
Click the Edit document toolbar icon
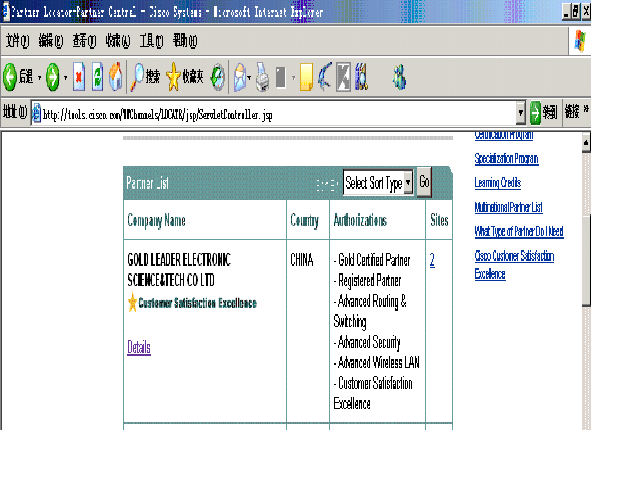point(281,77)
